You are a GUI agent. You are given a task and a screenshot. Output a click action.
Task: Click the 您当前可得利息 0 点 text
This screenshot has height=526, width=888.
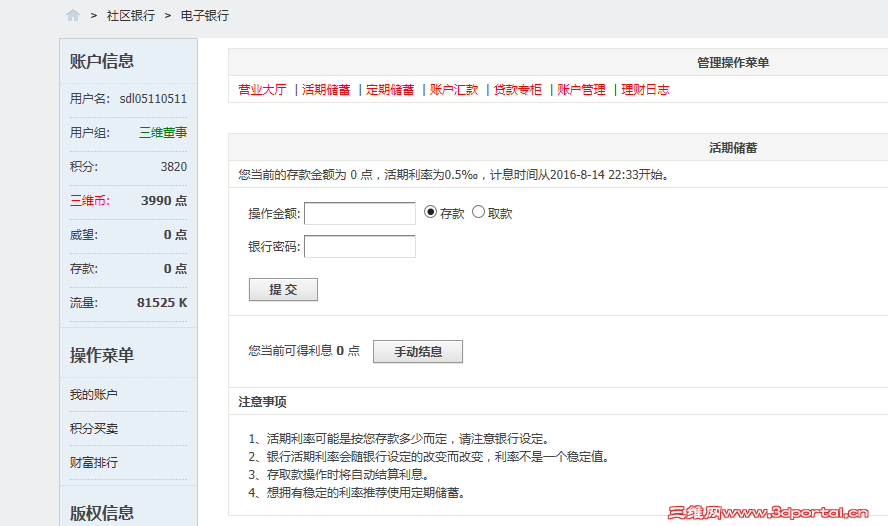click(x=304, y=351)
